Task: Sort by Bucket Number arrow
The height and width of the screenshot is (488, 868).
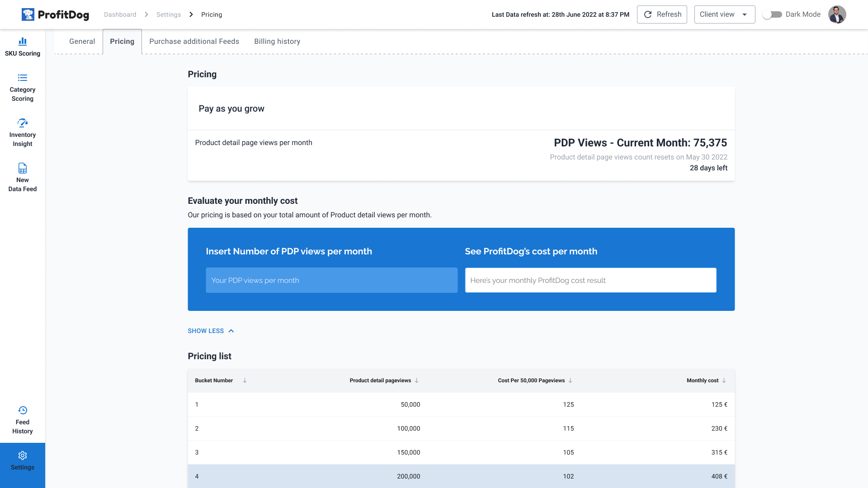Action: point(245,380)
